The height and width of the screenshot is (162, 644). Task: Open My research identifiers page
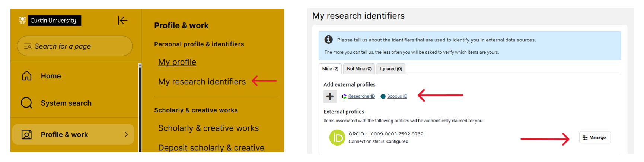point(202,82)
